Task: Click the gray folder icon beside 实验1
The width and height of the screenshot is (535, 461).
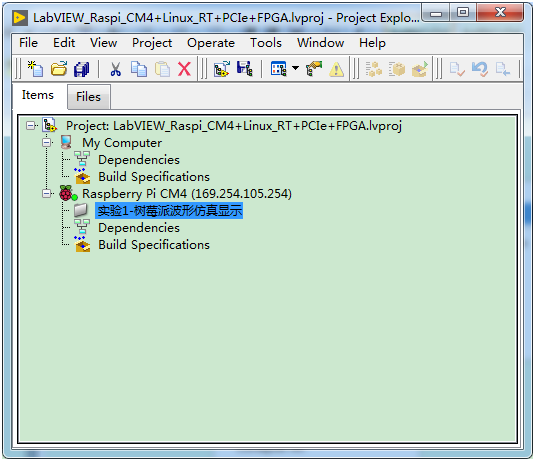Action: pos(81,211)
